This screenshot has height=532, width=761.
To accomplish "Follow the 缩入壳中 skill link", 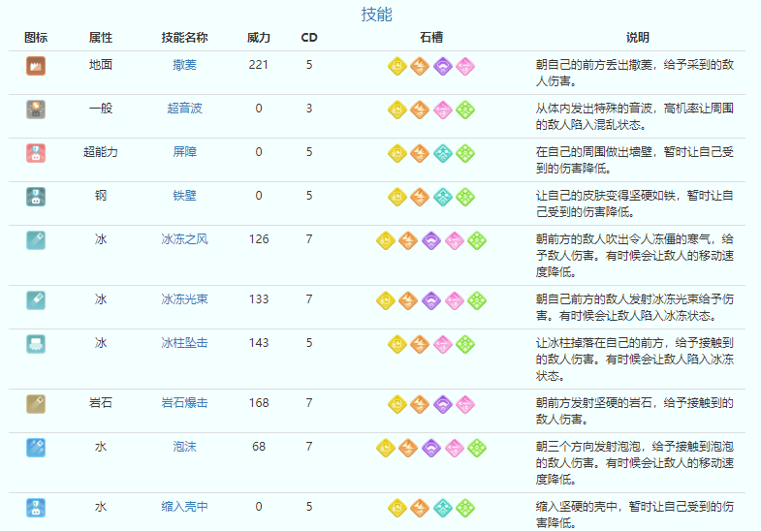I will tap(184, 507).
